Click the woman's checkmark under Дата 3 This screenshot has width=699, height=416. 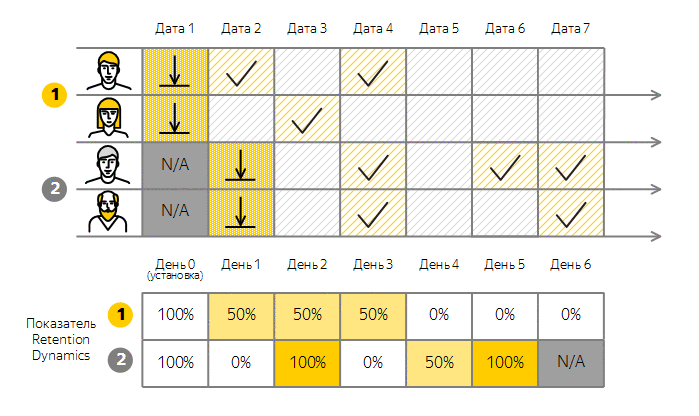tap(307, 119)
